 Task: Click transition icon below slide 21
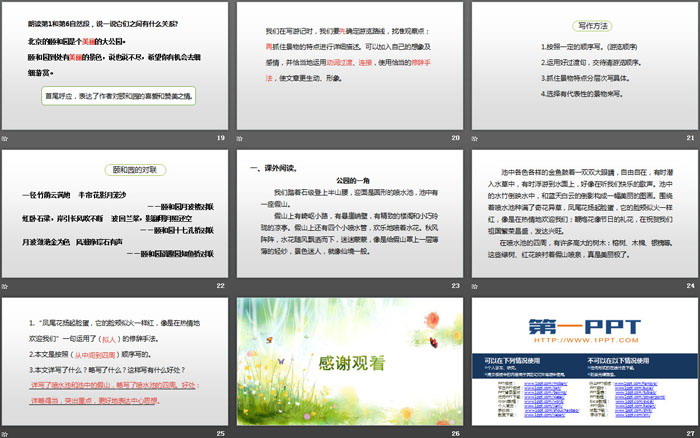click(475, 137)
